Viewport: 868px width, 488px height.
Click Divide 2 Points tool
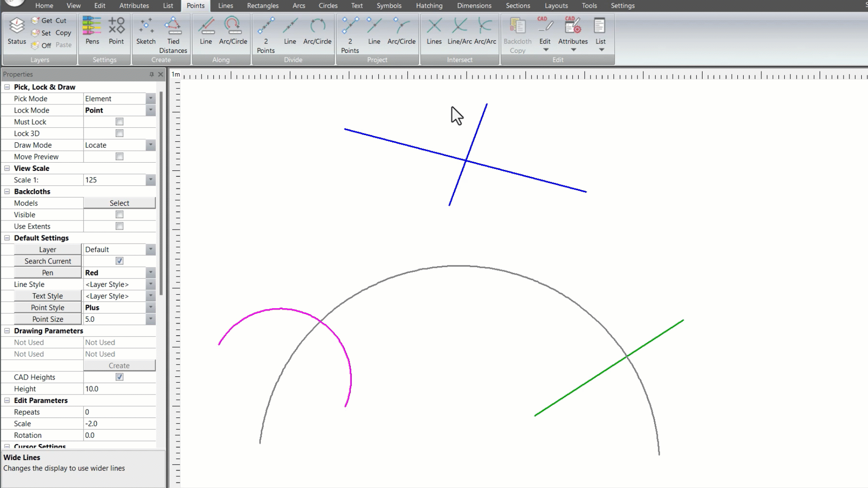(x=266, y=27)
